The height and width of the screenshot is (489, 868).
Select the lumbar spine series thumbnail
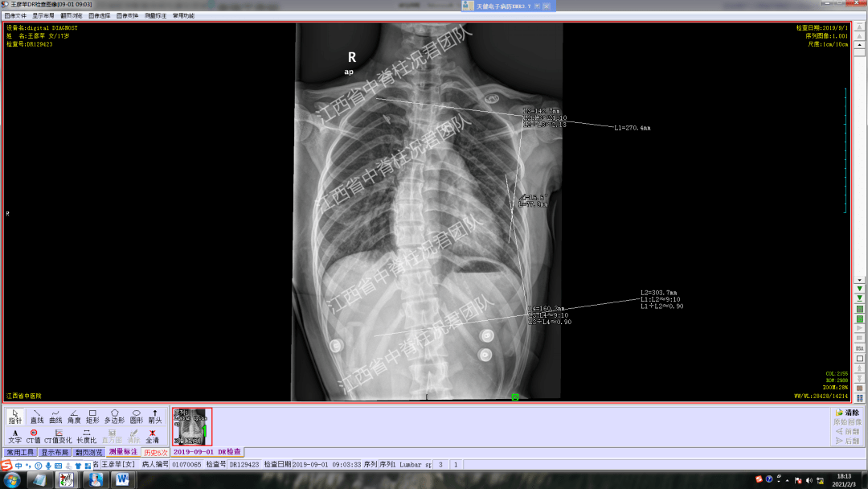coord(191,426)
